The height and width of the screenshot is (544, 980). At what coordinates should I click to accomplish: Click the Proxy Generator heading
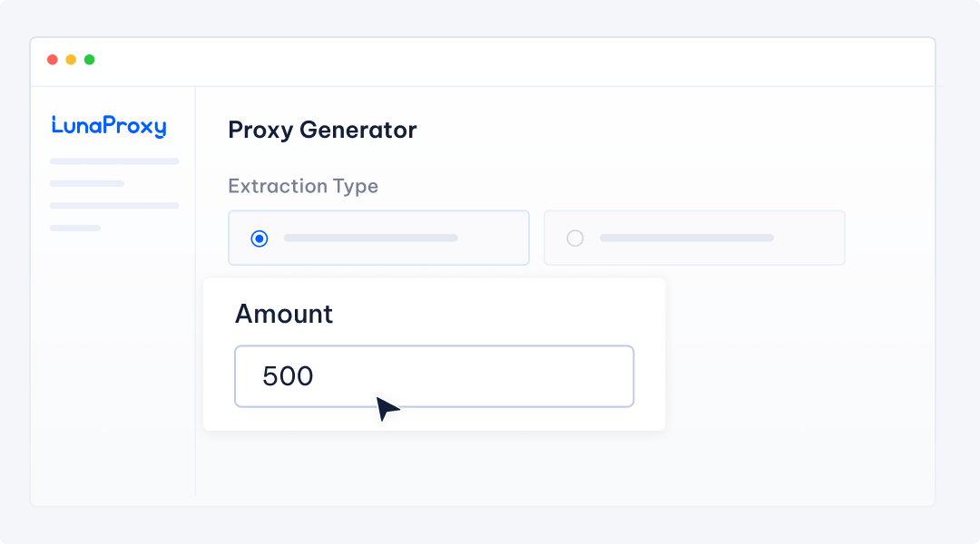322,130
